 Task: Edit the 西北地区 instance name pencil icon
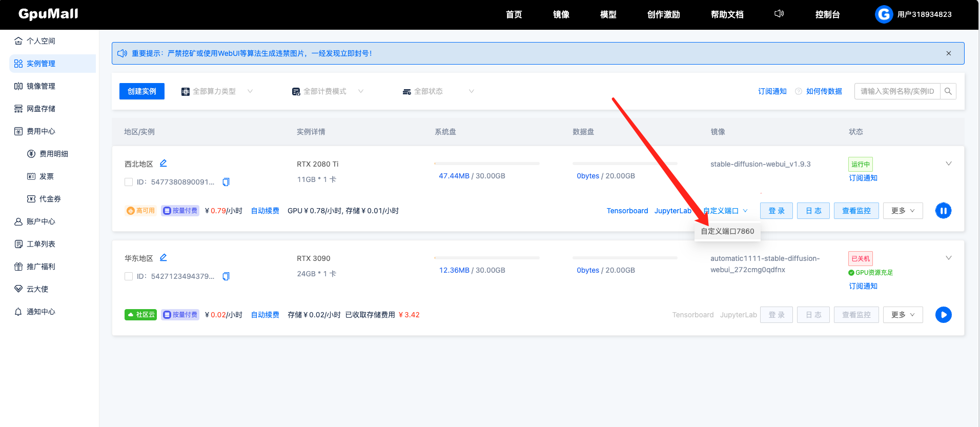coord(164,163)
